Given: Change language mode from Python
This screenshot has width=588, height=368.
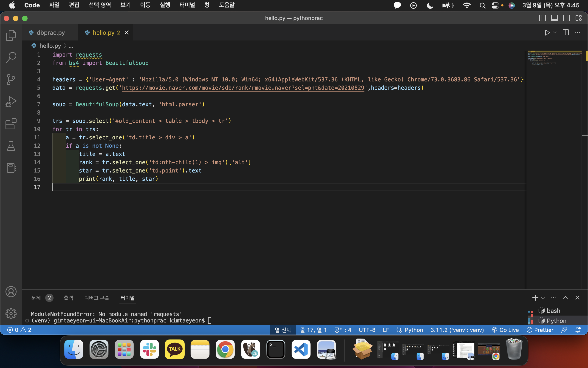Looking at the screenshot, I should (414, 330).
